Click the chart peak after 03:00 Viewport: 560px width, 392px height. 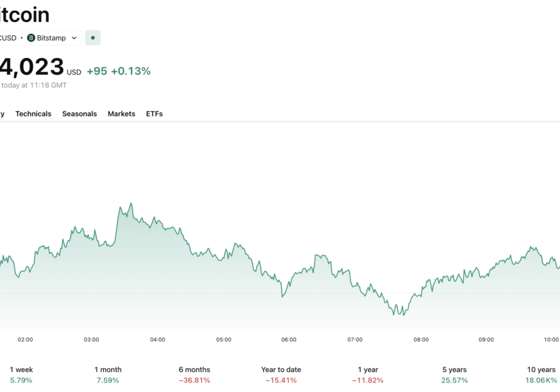[131, 204]
